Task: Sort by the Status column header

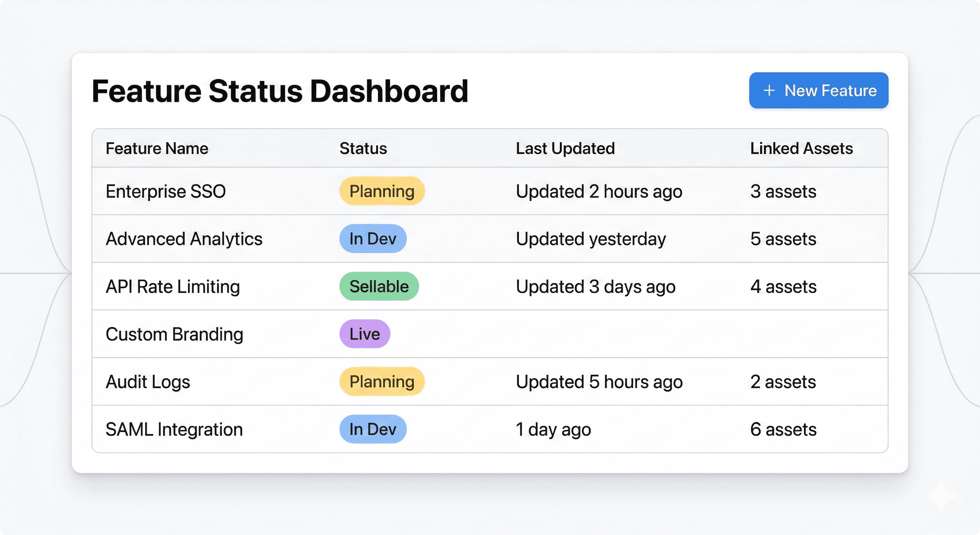Action: point(363,148)
